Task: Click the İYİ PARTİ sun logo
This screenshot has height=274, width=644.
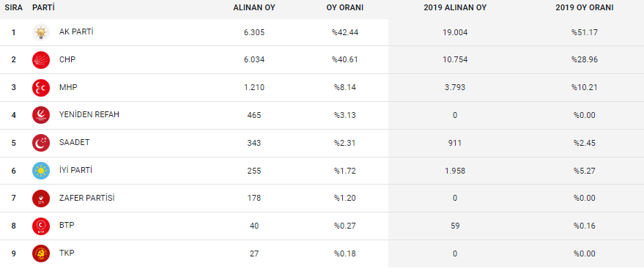Action: pyautogui.click(x=41, y=171)
